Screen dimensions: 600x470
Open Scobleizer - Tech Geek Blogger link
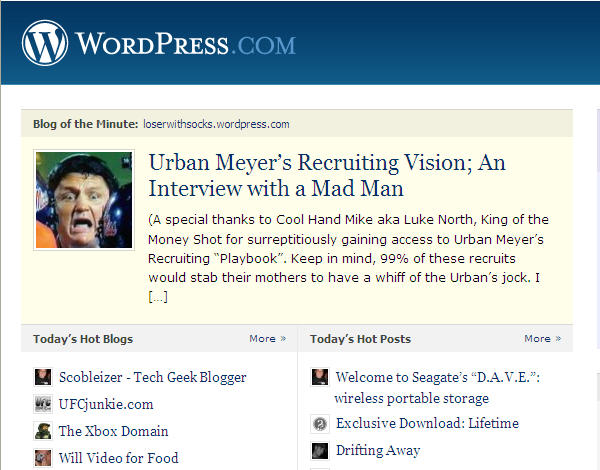[153, 377]
